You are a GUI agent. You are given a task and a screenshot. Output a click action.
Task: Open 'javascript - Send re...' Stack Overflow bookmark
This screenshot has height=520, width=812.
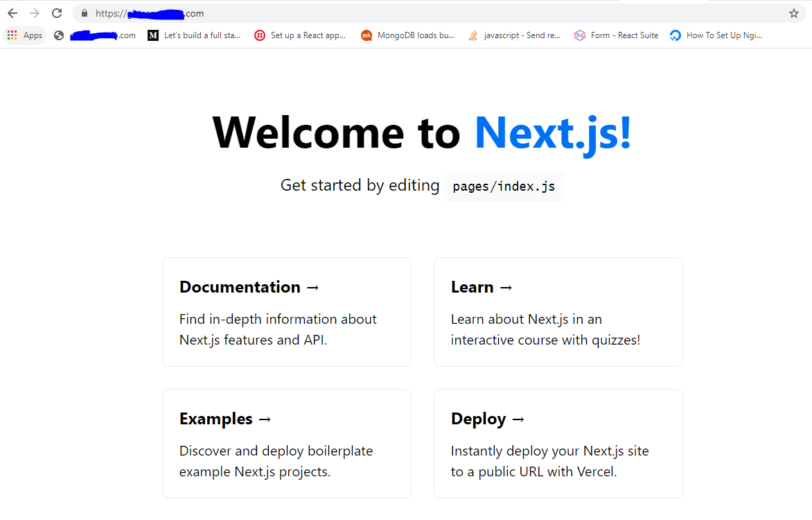point(514,35)
